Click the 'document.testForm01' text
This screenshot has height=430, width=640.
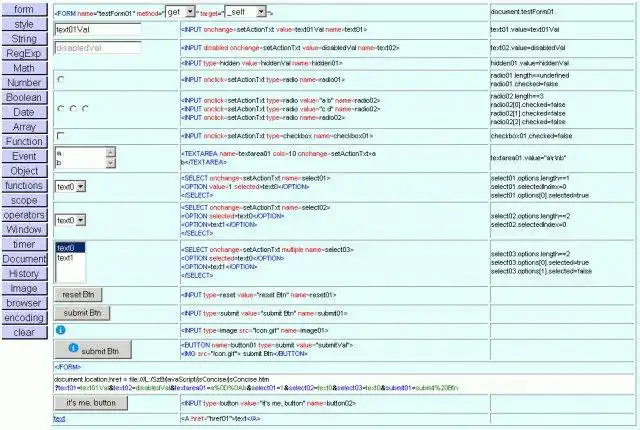tap(522, 12)
